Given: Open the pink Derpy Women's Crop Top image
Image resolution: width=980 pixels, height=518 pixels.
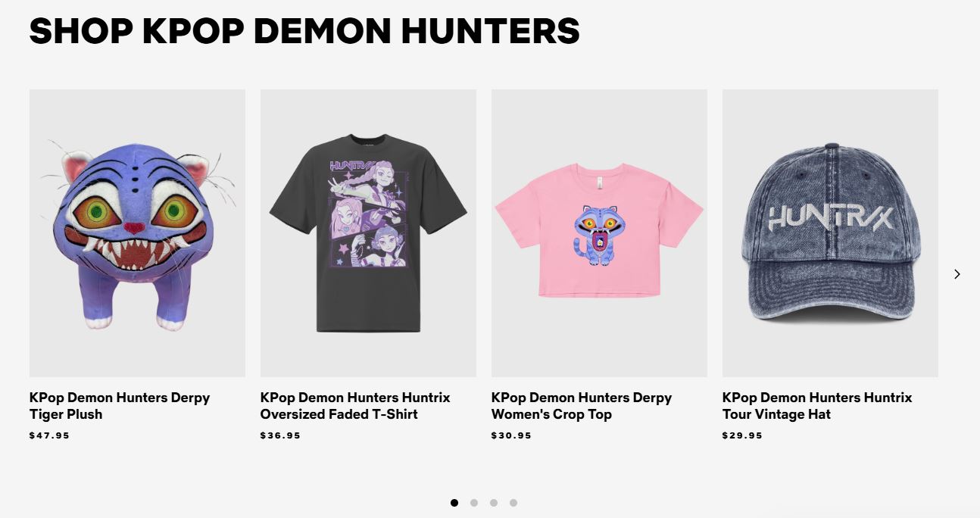Looking at the screenshot, I should (599, 233).
